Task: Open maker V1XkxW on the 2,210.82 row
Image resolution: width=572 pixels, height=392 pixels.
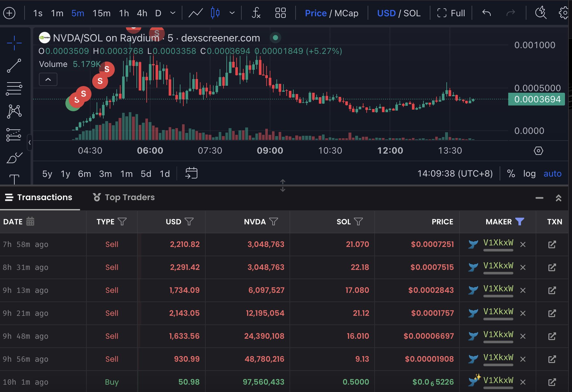Action: 498,243
